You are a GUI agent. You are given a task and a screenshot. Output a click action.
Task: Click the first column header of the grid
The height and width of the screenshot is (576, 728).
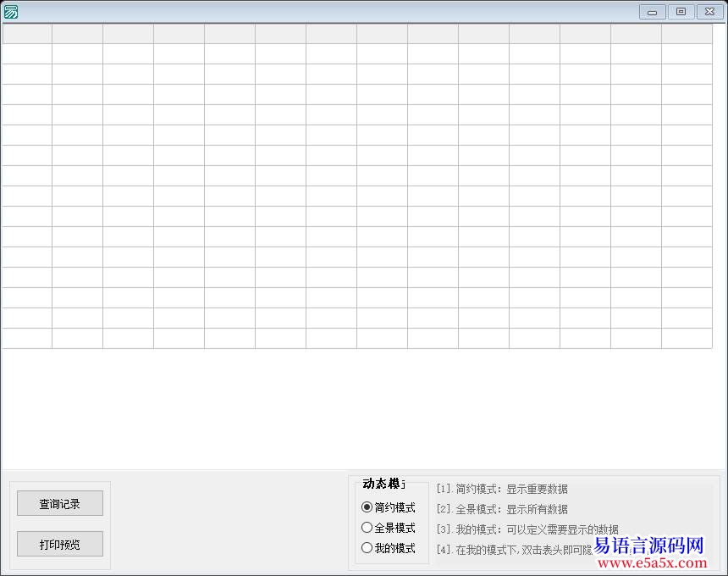click(x=26, y=33)
